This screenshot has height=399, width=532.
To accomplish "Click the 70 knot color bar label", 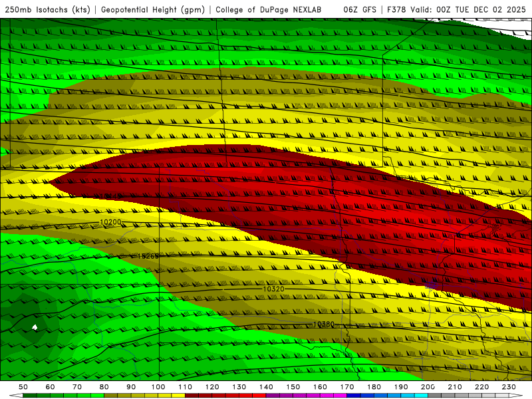I will 77,387.
